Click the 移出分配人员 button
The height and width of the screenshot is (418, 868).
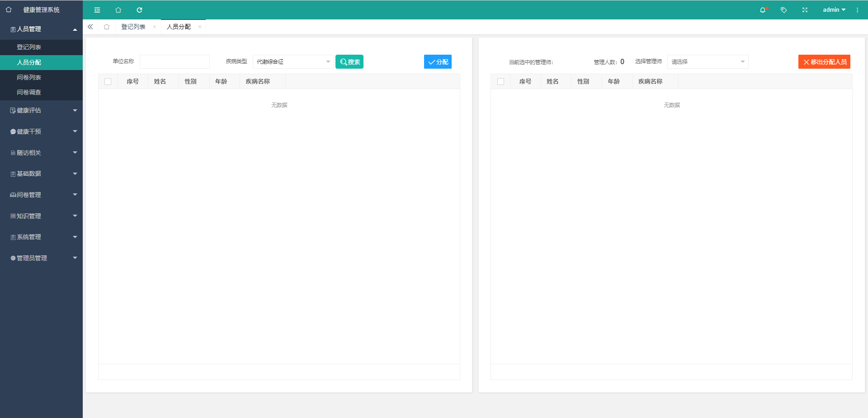point(824,62)
